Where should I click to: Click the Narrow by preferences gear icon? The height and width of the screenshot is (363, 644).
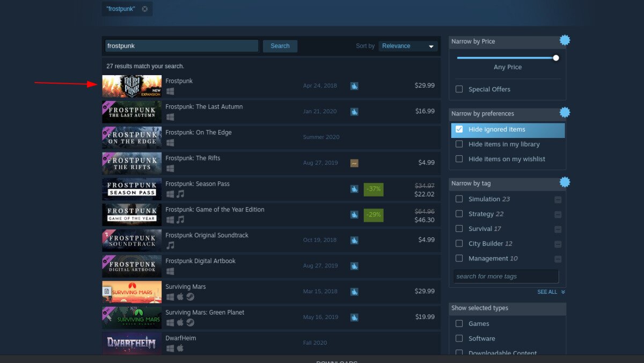[565, 113]
